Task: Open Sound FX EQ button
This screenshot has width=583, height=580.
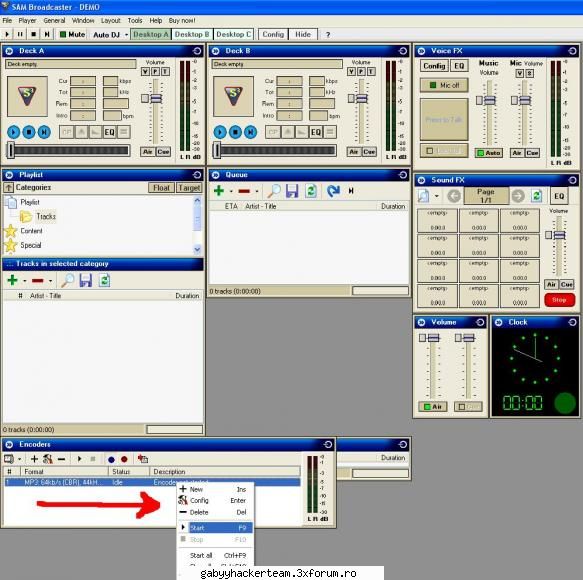Action: click(559, 196)
